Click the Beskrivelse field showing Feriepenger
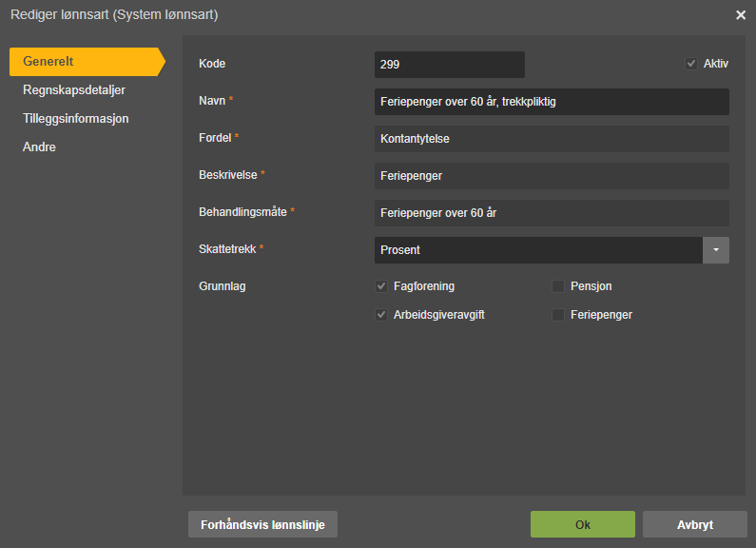The width and height of the screenshot is (756, 548). [x=552, y=176]
